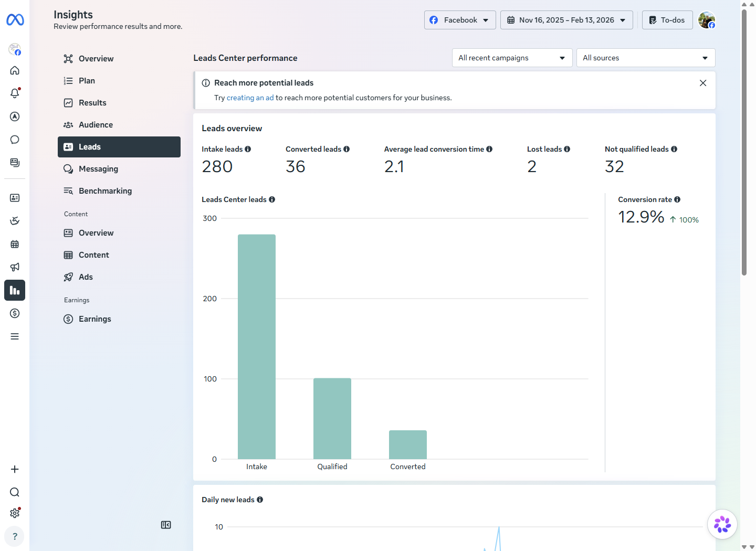
Task: Open the Monetization dollar icon in rail
Action: click(x=15, y=313)
